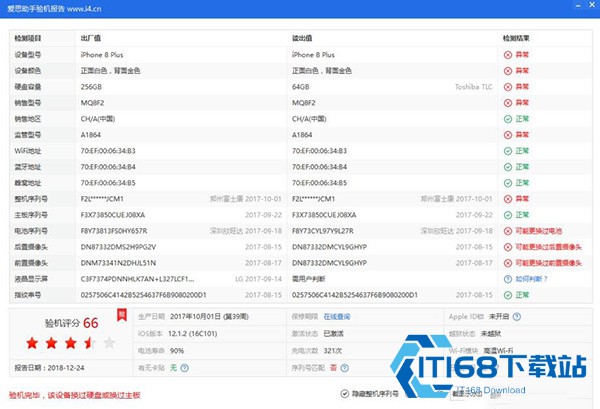Image resolution: width=600 pixels, height=409 pixels.
Task: Click the 报告日期：2018-12-24 text
Action: 49,368
